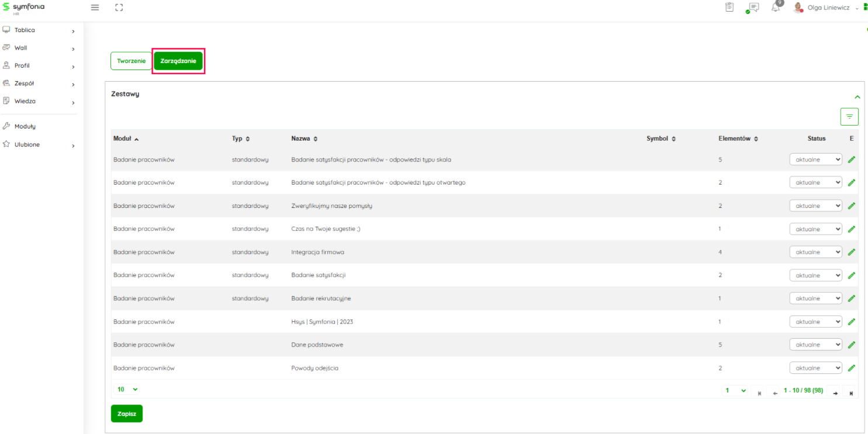Click the Zapisz button
The height and width of the screenshot is (434, 868).
[127, 414]
